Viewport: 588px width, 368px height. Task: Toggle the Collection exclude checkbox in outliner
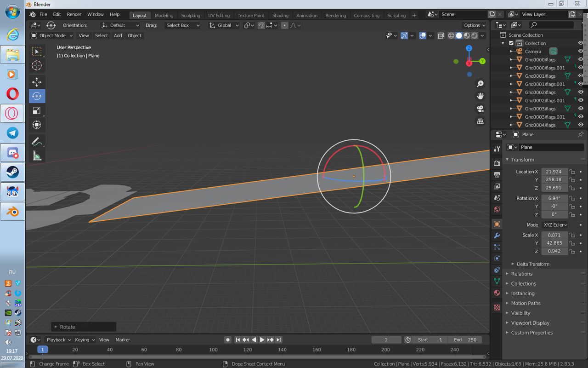tap(511, 43)
